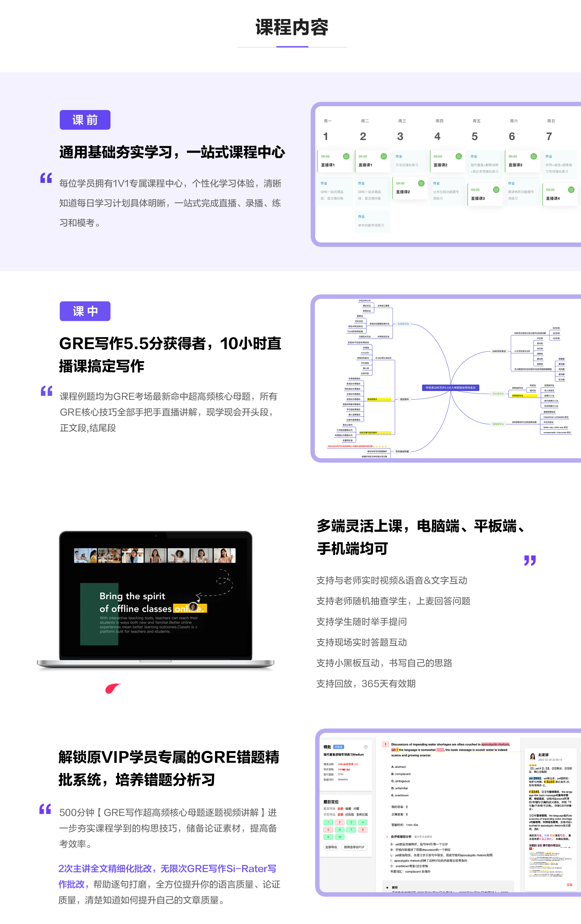581x924 pixels.
Task: Select the 全部 tab under 状态筛选
Action: (340, 815)
